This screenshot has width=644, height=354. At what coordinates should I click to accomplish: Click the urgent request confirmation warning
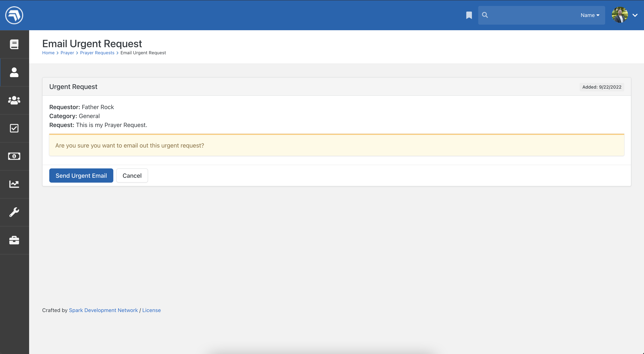click(337, 145)
